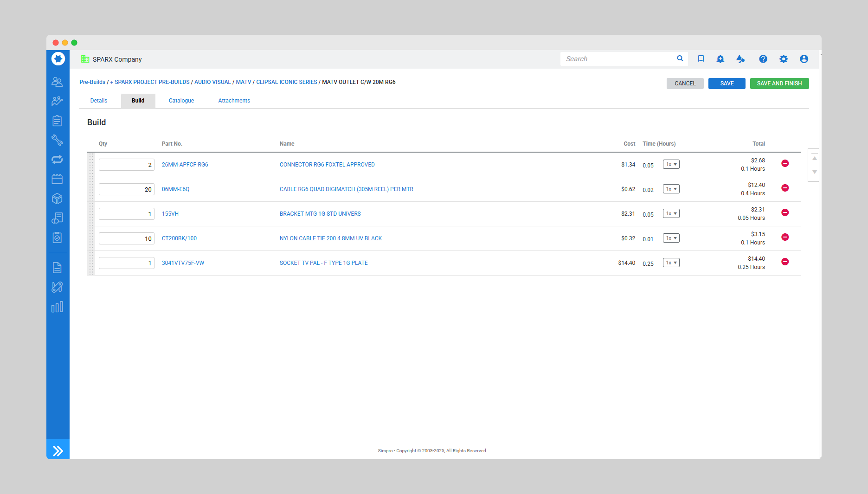868x494 pixels.
Task: Open time multiplier dropdown for NYLON CABLE TIE
Action: [x=671, y=238]
